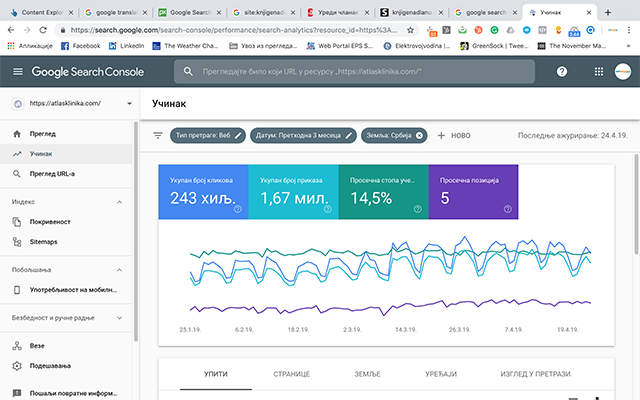The width and height of the screenshot is (640, 400).
Task: Open the hamburger main menu
Action: pyautogui.click(x=17, y=72)
